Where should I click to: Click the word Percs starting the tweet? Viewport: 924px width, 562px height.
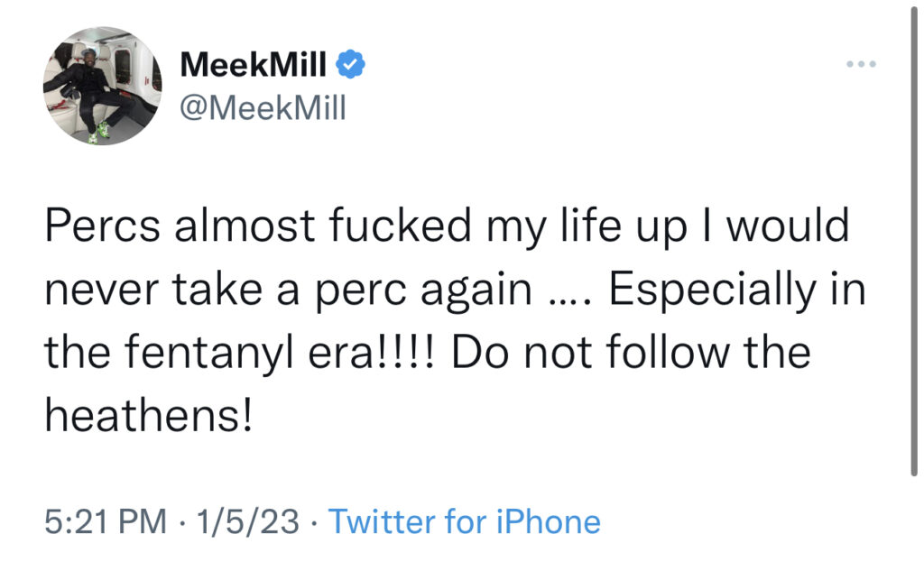(103, 225)
